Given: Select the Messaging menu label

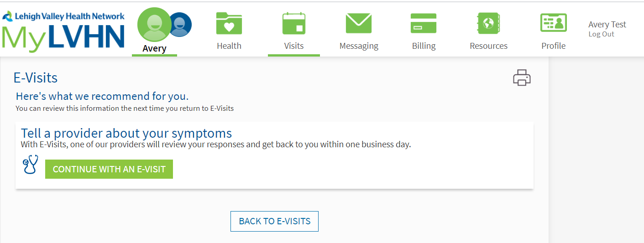Looking at the screenshot, I should click(359, 46).
